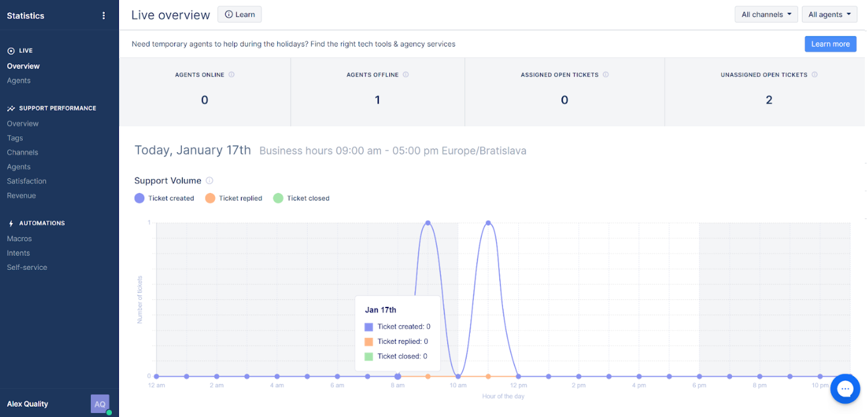Expand the All agents dropdown
868x417 pixels.
[829, 15]
